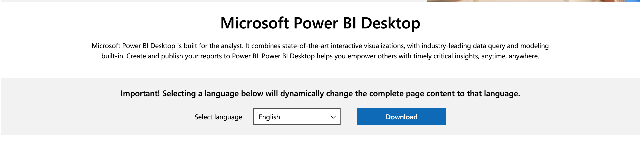The height and width of the screenshot is (142, 644).
Task: Click the hero image strip at top right
Action: [x=533, y=1]
